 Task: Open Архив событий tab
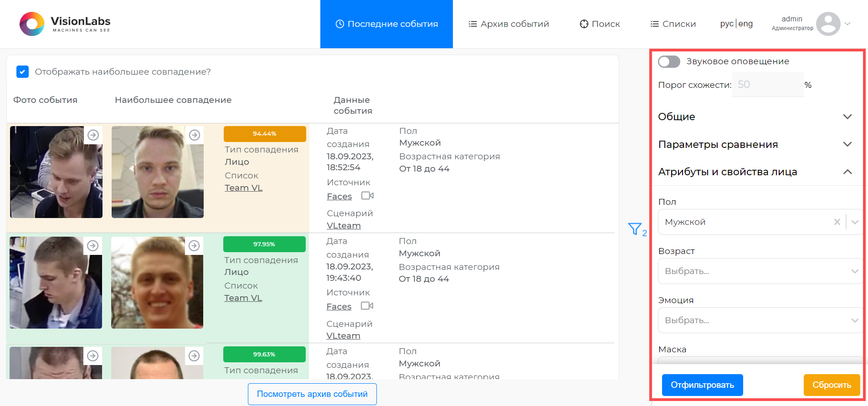(x=509, y=24)
